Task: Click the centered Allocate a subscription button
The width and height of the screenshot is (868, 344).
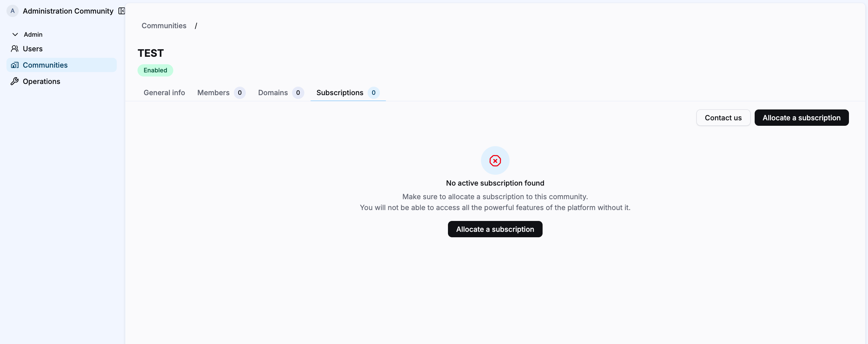Action: point(495,229)
